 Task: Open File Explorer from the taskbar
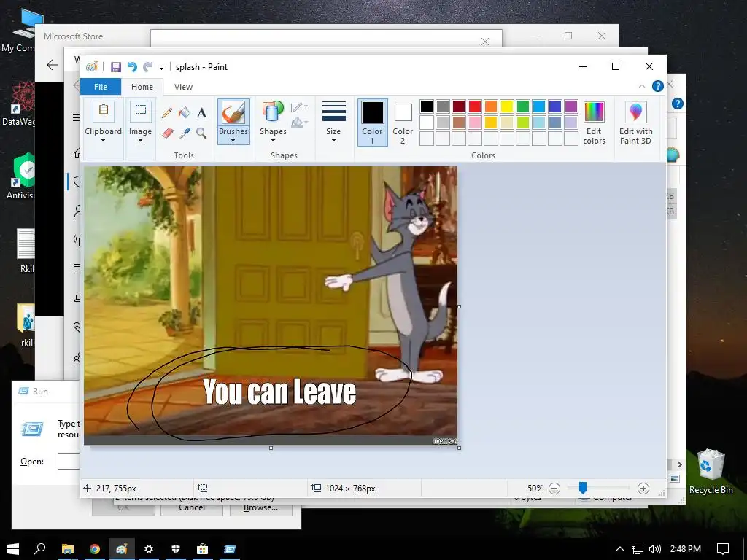pos(68,549)
